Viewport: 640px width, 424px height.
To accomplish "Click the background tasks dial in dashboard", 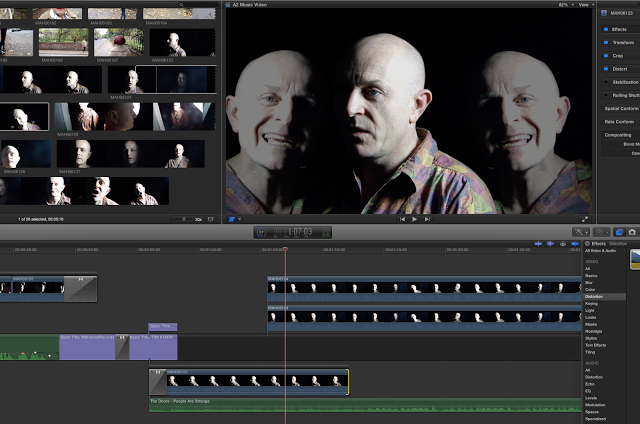I will coord(261,233).
